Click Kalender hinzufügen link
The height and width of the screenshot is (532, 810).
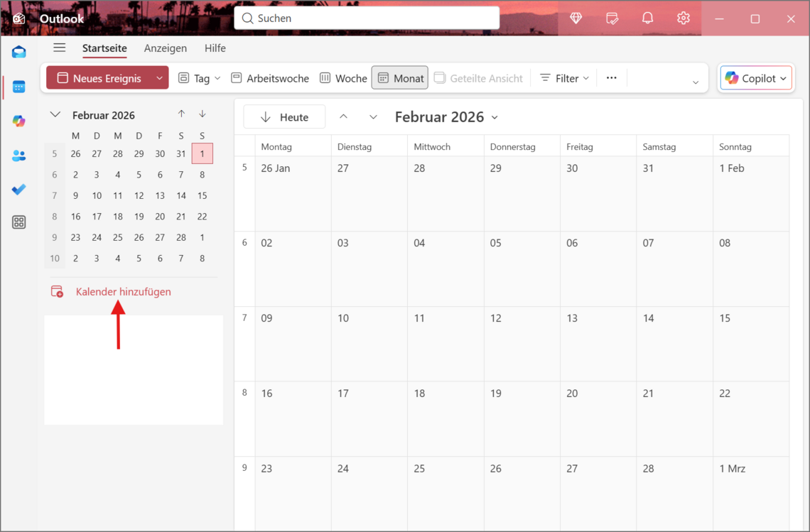coord(123,292)
